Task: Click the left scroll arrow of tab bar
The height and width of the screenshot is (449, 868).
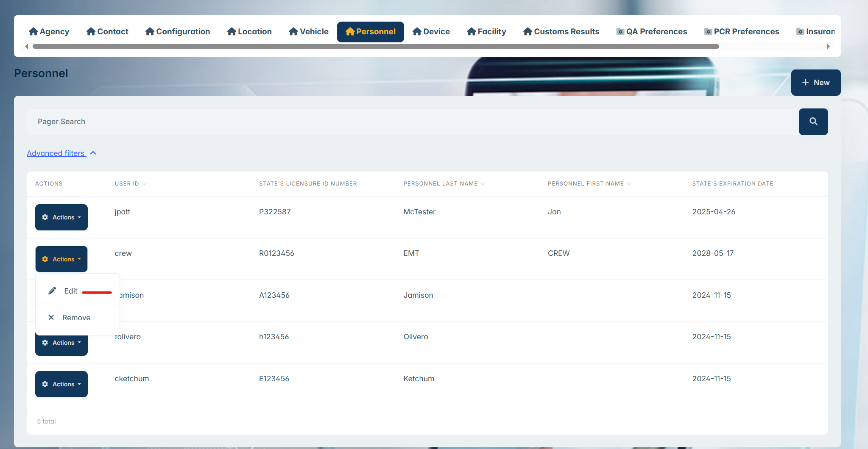Action: click(x=27, y=46)
